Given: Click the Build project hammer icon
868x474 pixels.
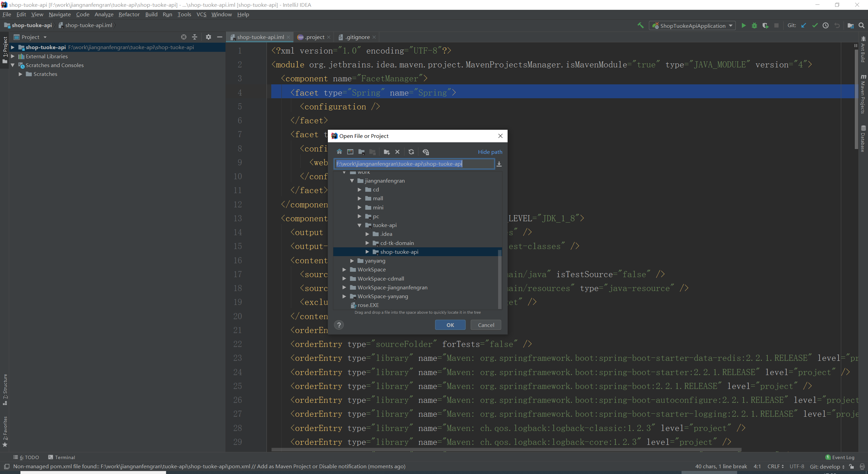Looking at the screenshot, I should [x=641, y=26].
